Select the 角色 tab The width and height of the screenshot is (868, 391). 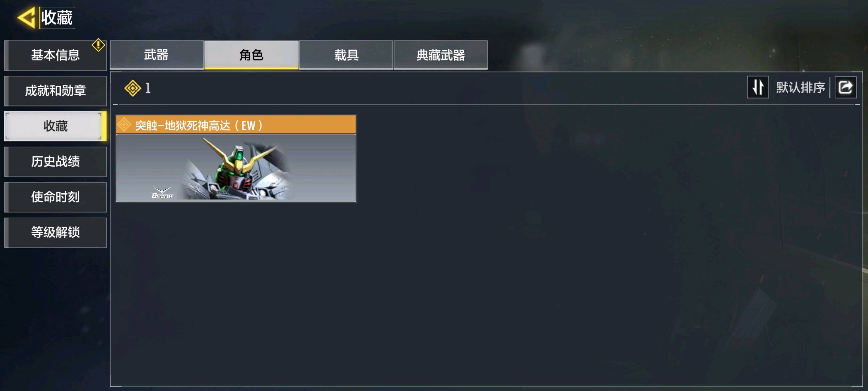[251, 55]
